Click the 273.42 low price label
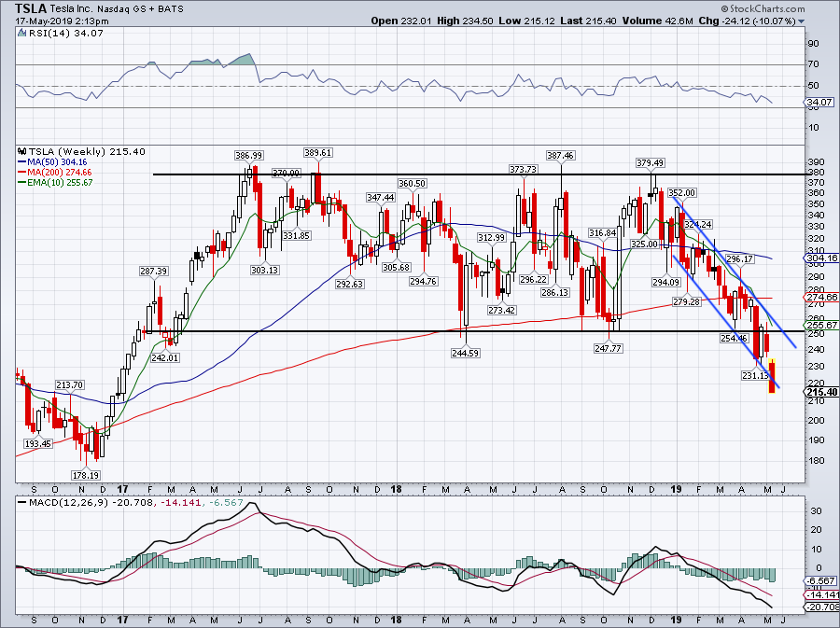This screenshot has width=840, height=628. [501, 310]
